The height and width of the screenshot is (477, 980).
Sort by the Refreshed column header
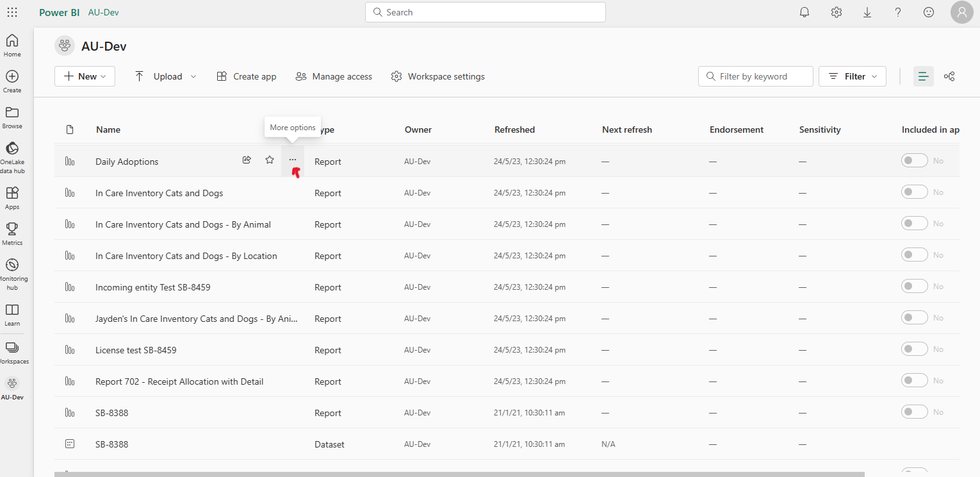[514, 130]
